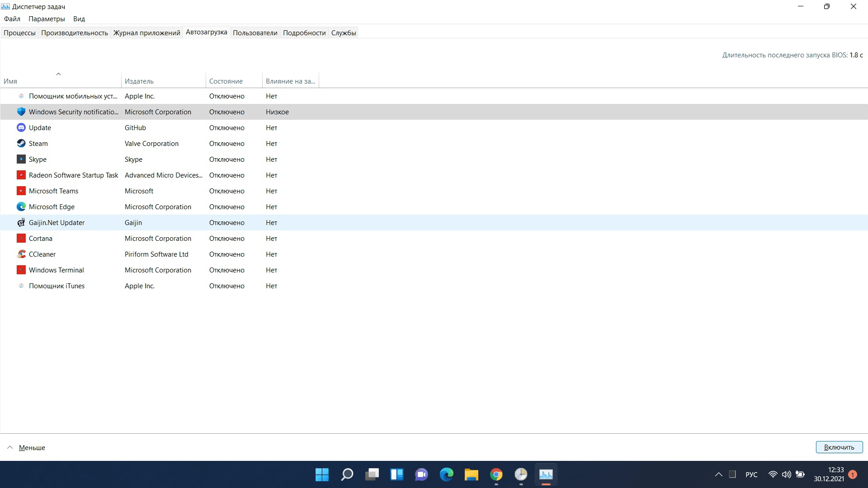
Task: Open the Windows Start menu
Action: [322, 474]
